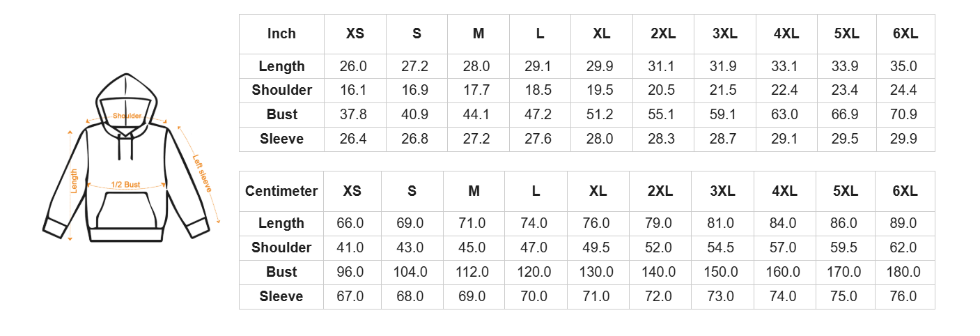Click the 49.5 shoulder value for XL
Image resolution: width=980 pixels, height=336 pixels.
(598, 247)
